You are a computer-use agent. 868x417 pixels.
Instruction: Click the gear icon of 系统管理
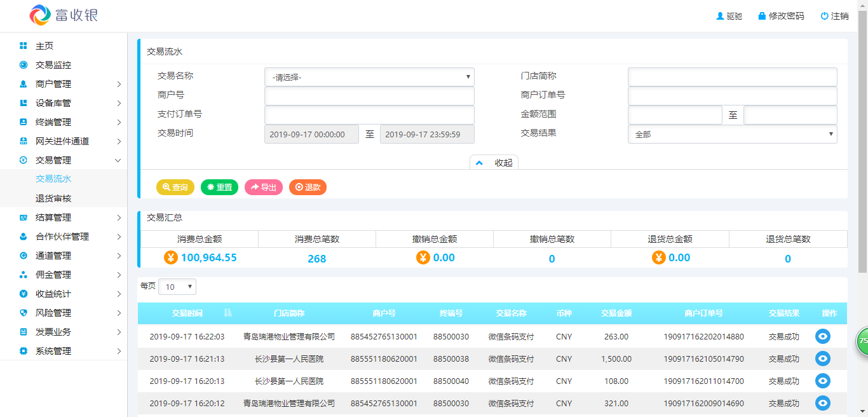(x=24, y=350)
